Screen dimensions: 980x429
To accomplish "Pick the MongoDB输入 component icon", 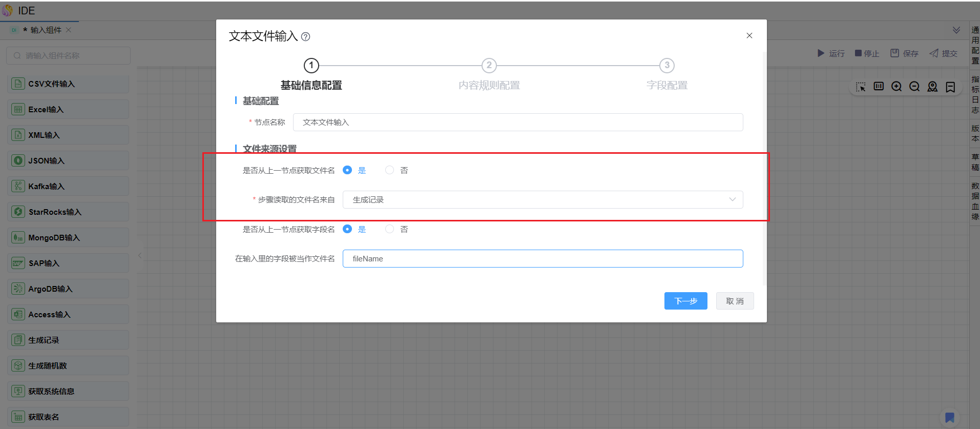I will tap(18, 237).
